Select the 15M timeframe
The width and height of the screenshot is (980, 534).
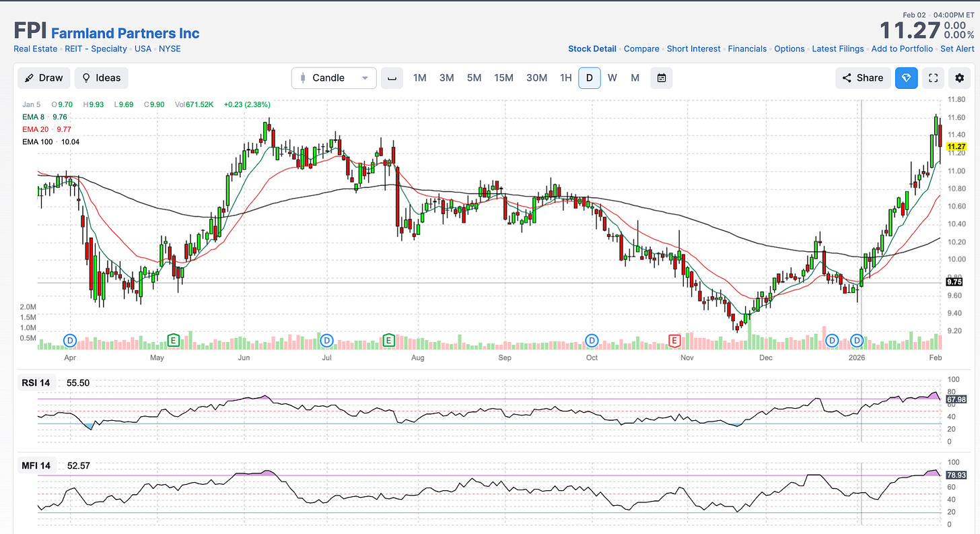(503, 77)
